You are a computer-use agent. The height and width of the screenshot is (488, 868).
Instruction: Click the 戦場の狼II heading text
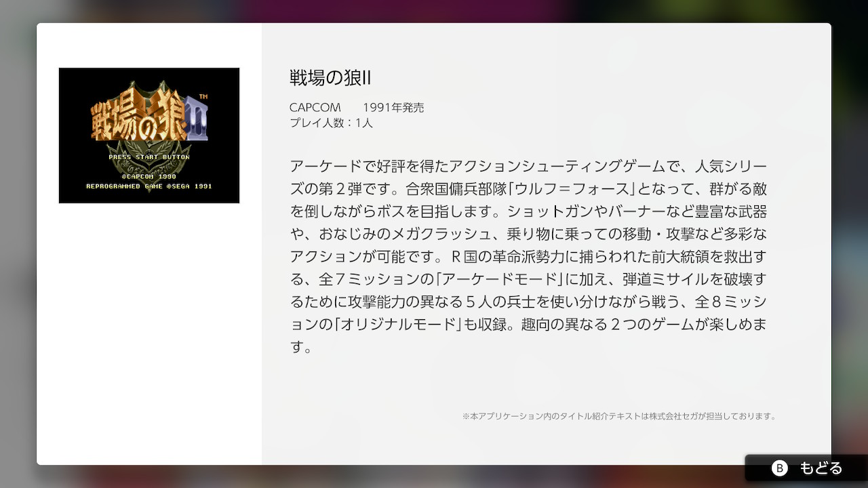click(330, 78)
